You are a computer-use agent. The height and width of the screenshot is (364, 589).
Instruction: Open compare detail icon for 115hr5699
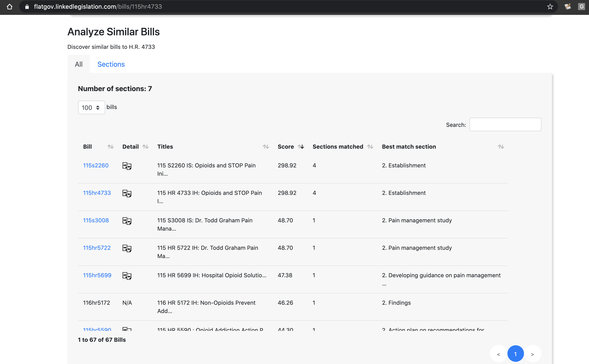[x=127, y=276]
